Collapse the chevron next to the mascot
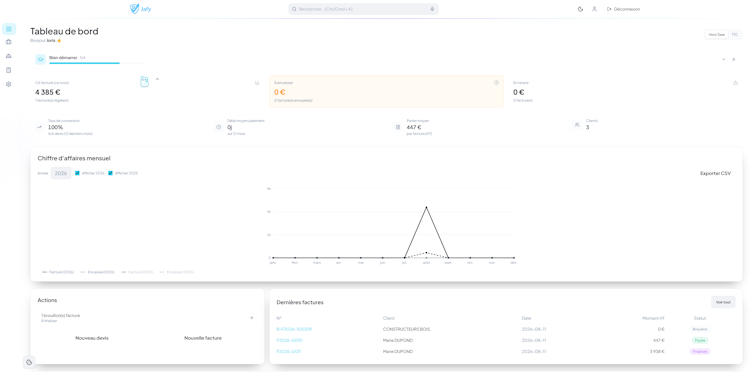 157,79
